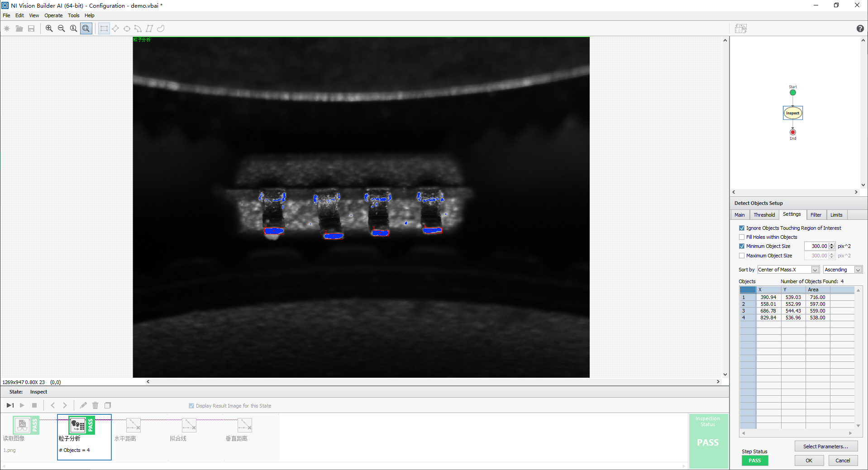Click the Y value 544.43 in row 3

point(793,311)
